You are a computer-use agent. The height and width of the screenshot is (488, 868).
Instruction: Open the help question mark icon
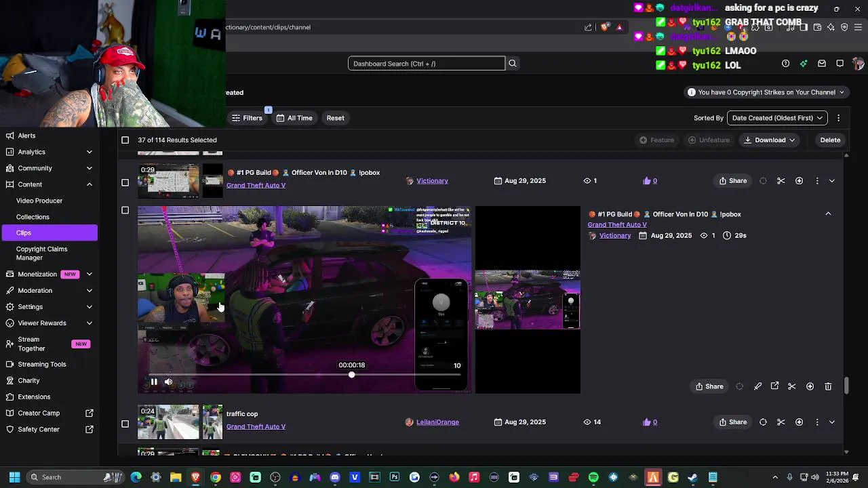coord(785,64)
